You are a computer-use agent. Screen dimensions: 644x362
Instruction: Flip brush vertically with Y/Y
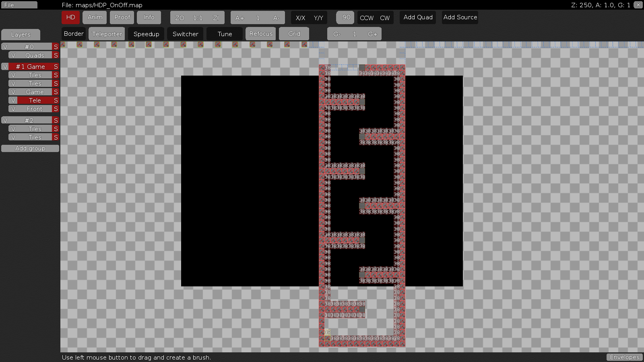pyautogui.click(x=318, y=18)
